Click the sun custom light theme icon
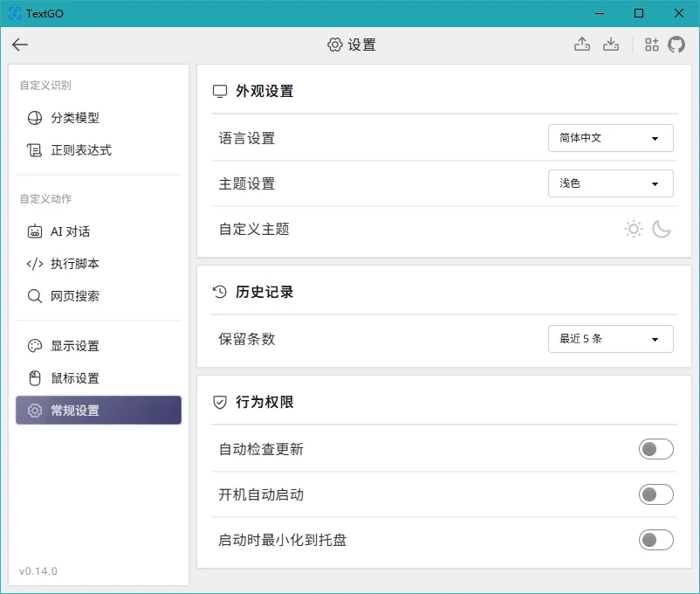The height and width of the screenshot is (594, 700). pyautogui.click(x=633, y=229)
